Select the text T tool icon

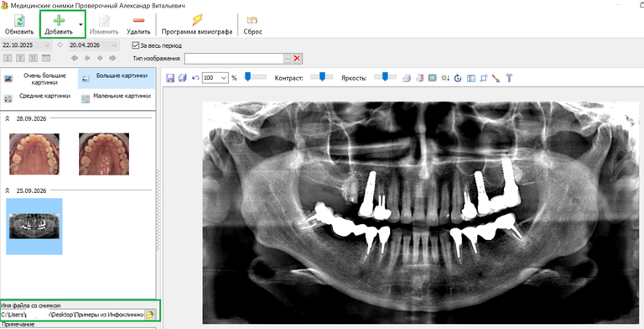click(x=509, y=78)
